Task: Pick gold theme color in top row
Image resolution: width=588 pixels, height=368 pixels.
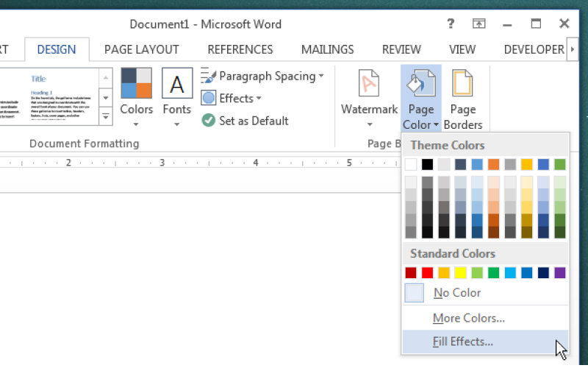Action: (x=526, y=164)
